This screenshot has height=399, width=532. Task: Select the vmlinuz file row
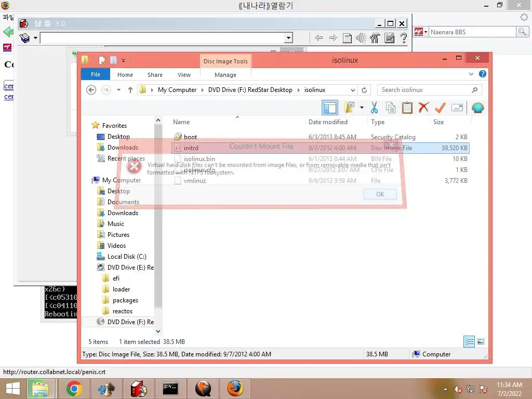pyautogui.click(x=320, y=180)
